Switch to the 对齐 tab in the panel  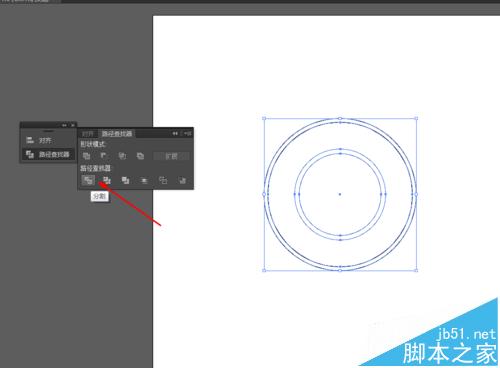click(88, 134)
